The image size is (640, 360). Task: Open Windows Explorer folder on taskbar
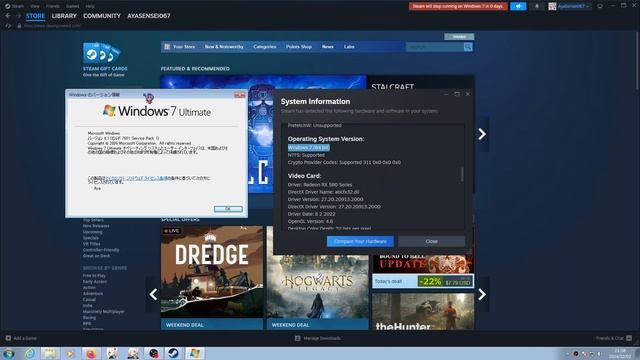tap(50, 353)
